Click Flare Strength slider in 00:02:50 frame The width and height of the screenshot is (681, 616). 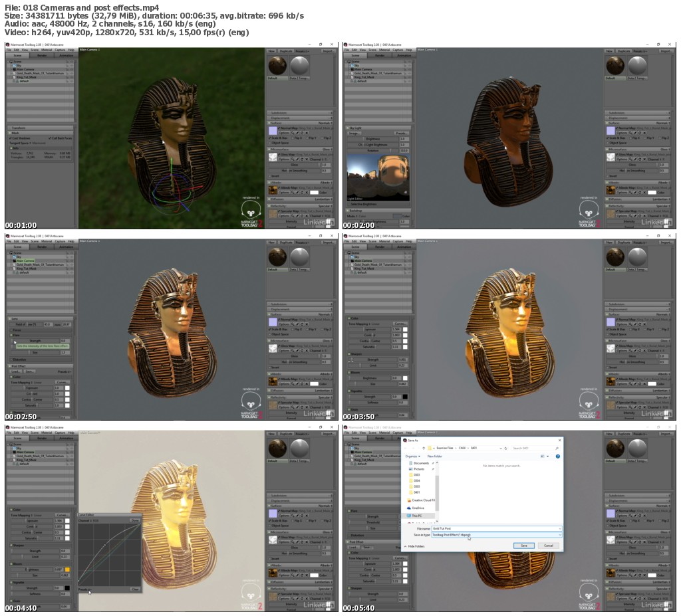point(35,341)
